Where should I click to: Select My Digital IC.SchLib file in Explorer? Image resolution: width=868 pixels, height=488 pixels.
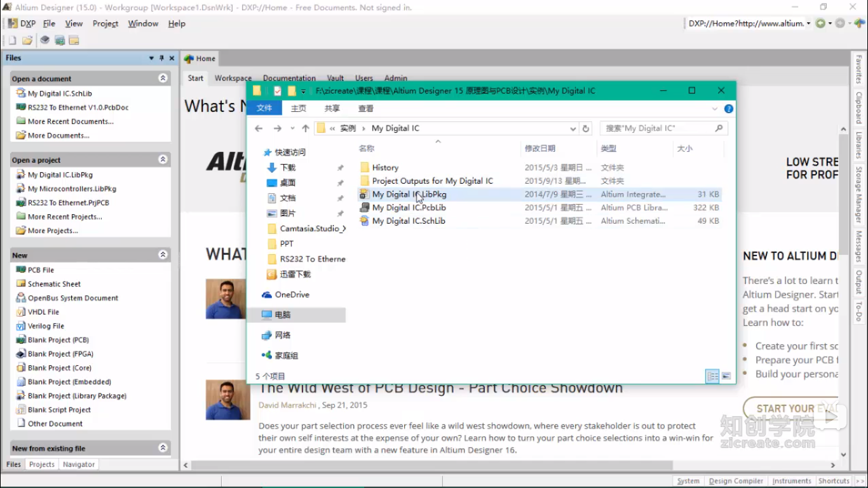click(x=409, y=221)
